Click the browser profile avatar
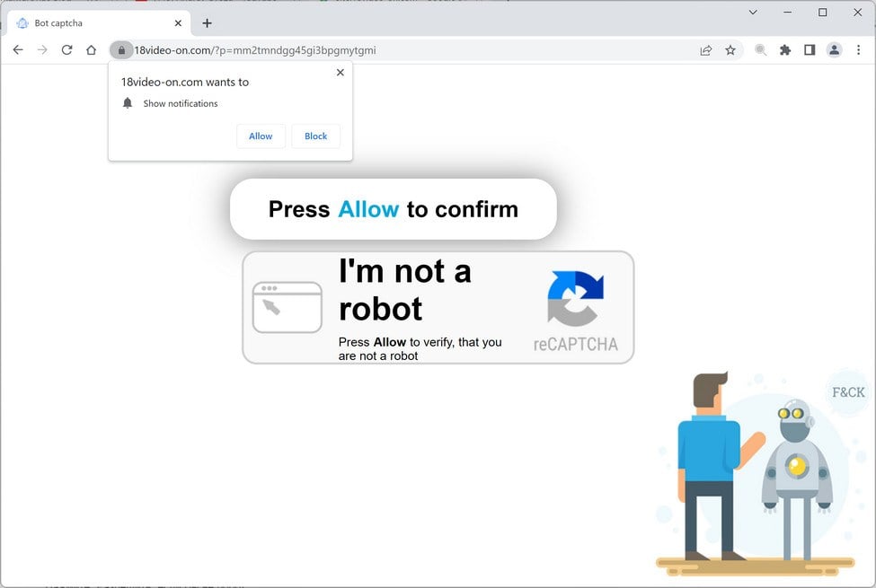 [x=834, y=50]
